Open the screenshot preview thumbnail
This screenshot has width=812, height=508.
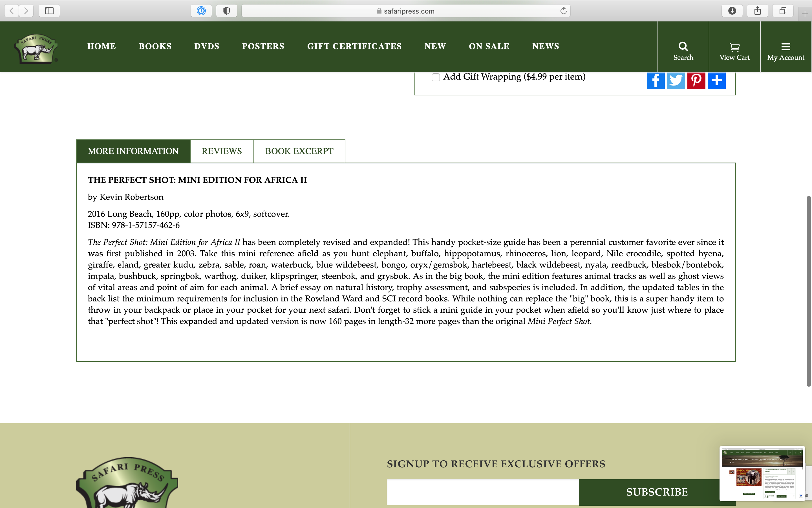pos(762,473)
